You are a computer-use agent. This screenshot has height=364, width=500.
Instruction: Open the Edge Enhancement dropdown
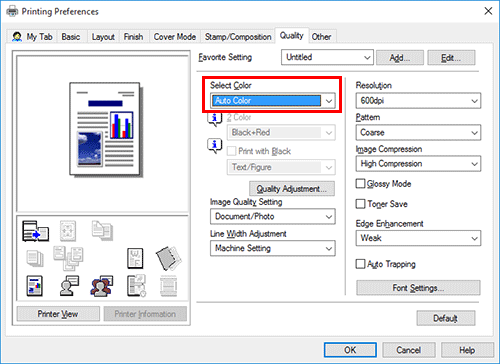418,238
